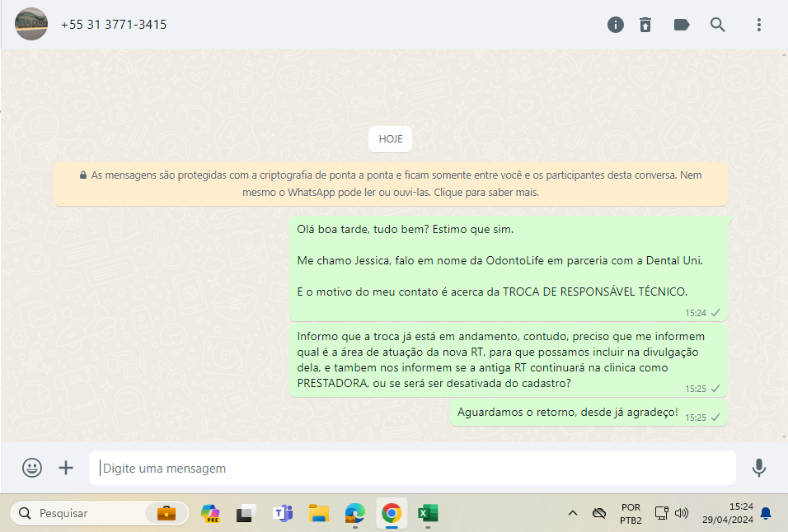The height and width of the screenshot is (532, 788).
Task: Switch the POR PTB2 keyboard language
Action: (x=631, y=513)
